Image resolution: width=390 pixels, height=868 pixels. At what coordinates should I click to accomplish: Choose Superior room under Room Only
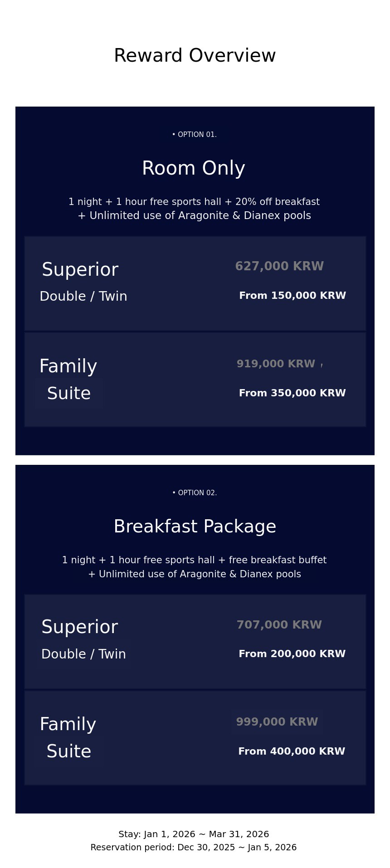click(x=80, y=270)
